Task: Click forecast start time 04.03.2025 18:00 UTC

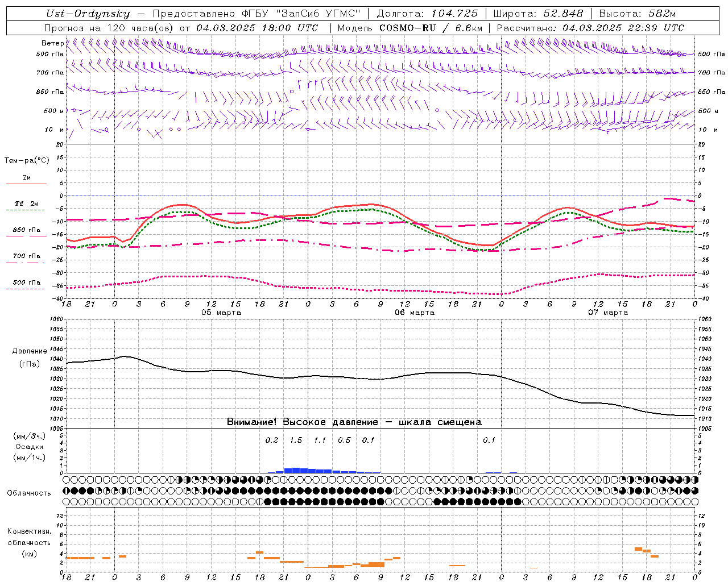Action: tap(257, 28)
